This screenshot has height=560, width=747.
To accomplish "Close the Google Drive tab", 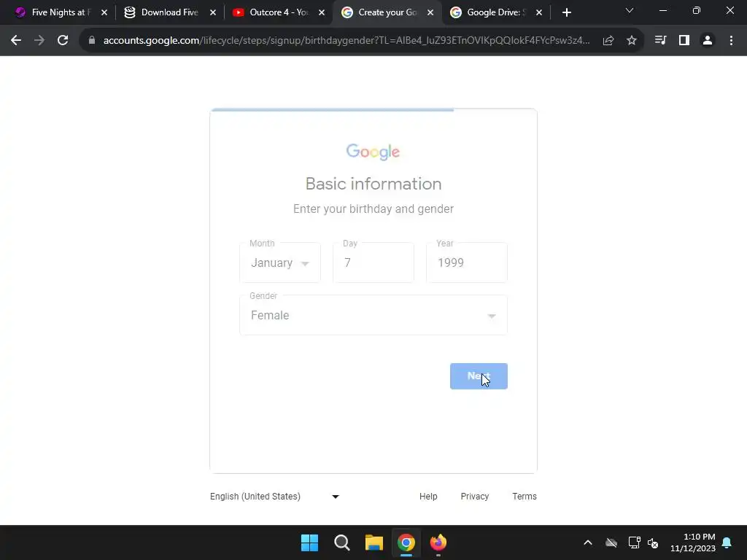I will (x=539, y=12).
